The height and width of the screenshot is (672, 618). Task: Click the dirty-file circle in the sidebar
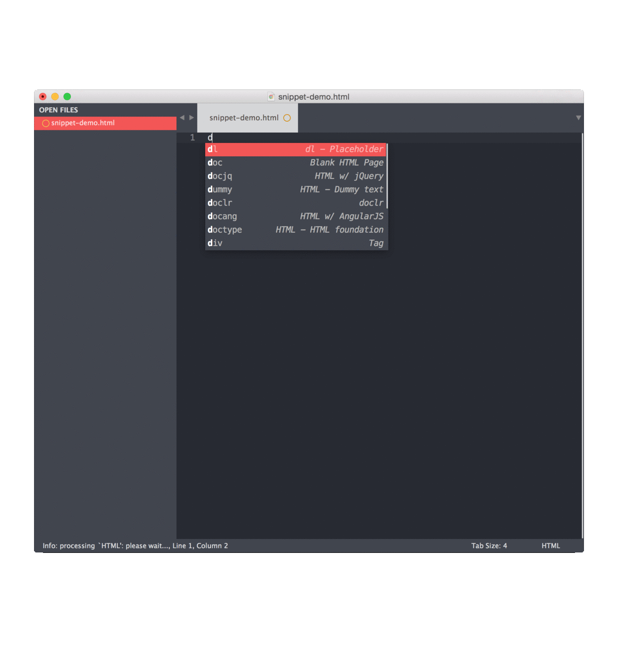pos(45,123)
